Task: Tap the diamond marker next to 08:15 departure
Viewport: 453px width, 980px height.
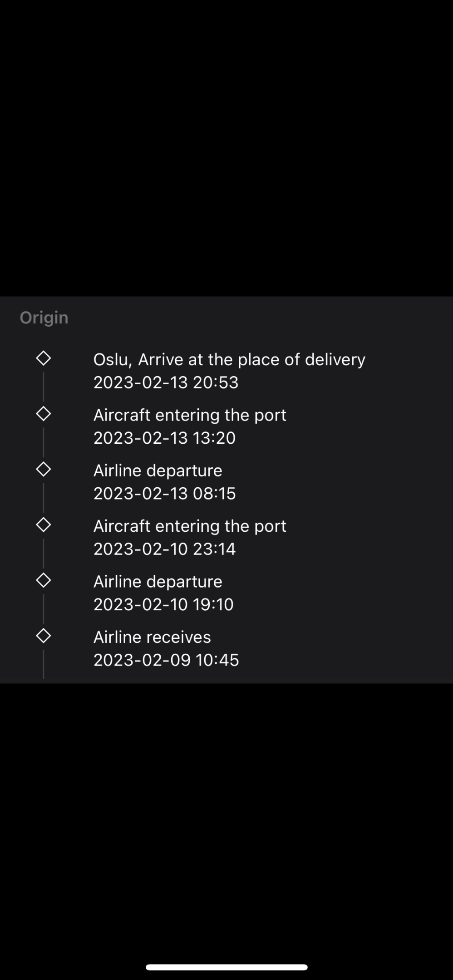Action: (x=43, y=469)
